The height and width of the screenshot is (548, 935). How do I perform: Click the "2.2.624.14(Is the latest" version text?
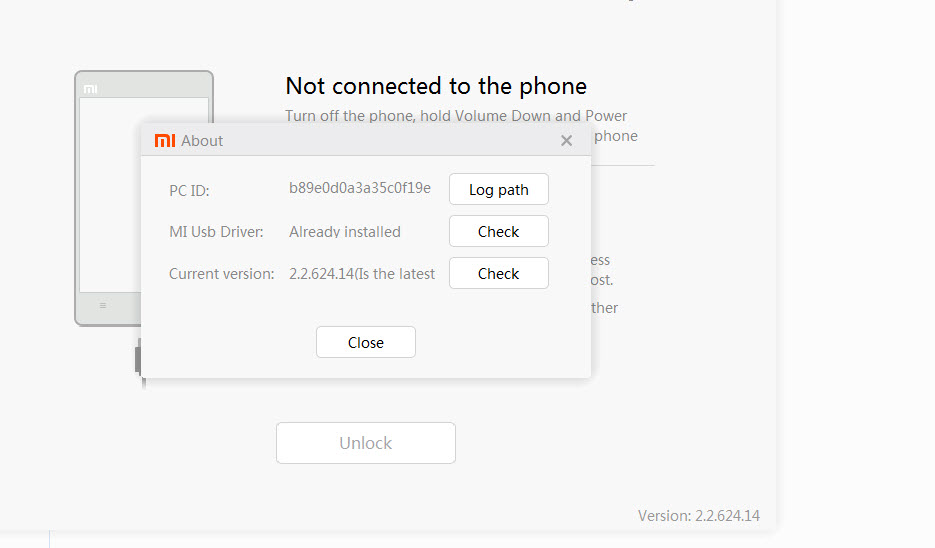[361, 274]
